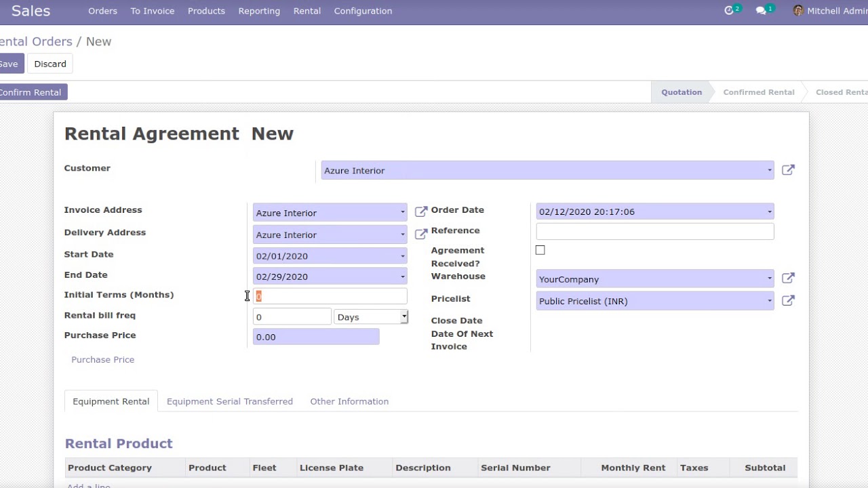Switch to Other Information tab
This screenshot has height=488, width=868.
[x=349, y=401]
